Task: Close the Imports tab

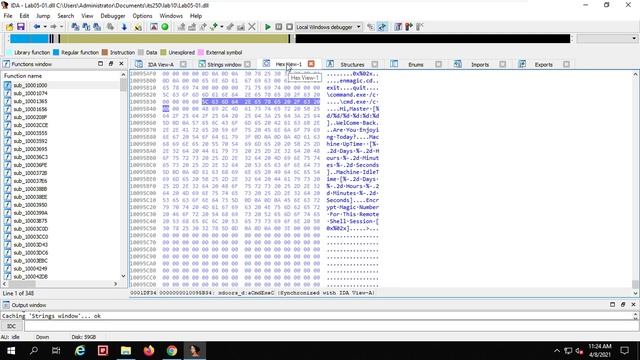Action: coord(502,64)
